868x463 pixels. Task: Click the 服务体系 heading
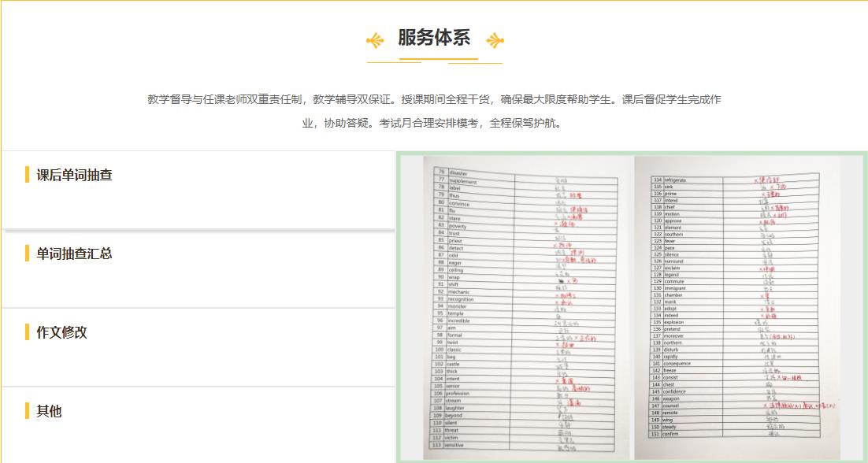pos(434,38)
